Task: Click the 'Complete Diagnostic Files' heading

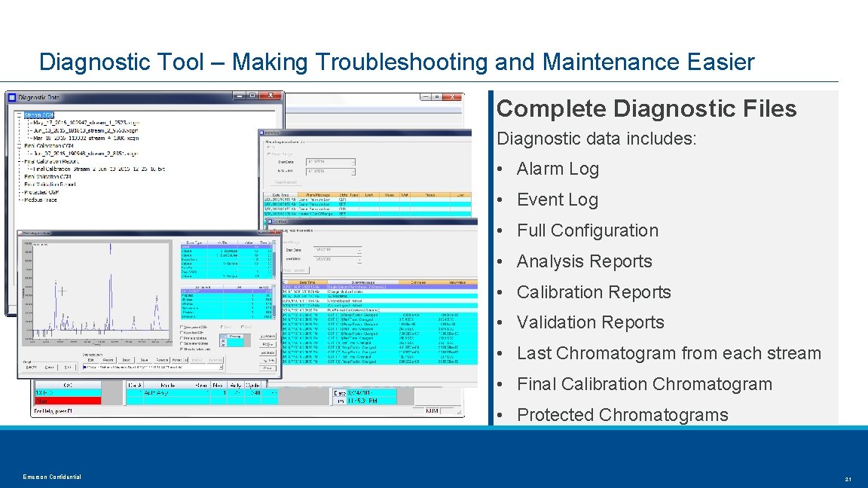Action: tap(646, 108)
